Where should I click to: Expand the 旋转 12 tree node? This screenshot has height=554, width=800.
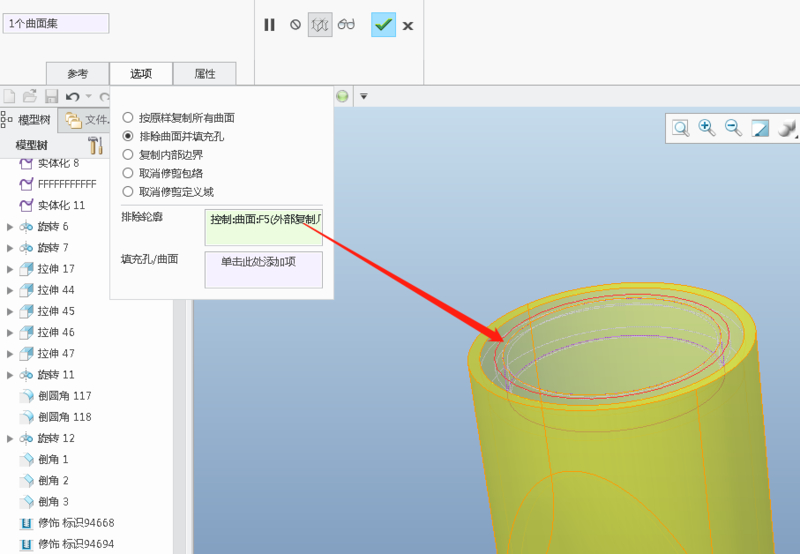click(x=10, y=438)
